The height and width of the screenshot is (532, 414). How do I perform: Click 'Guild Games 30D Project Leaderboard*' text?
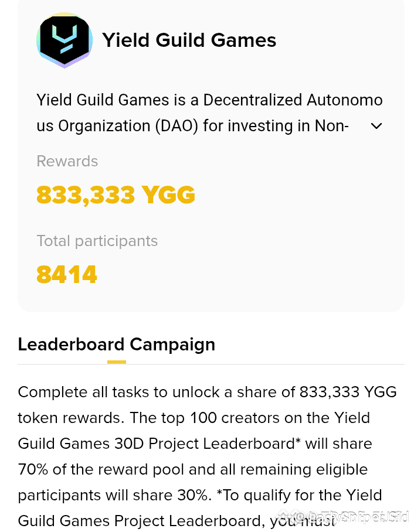[x=160, y=444]
